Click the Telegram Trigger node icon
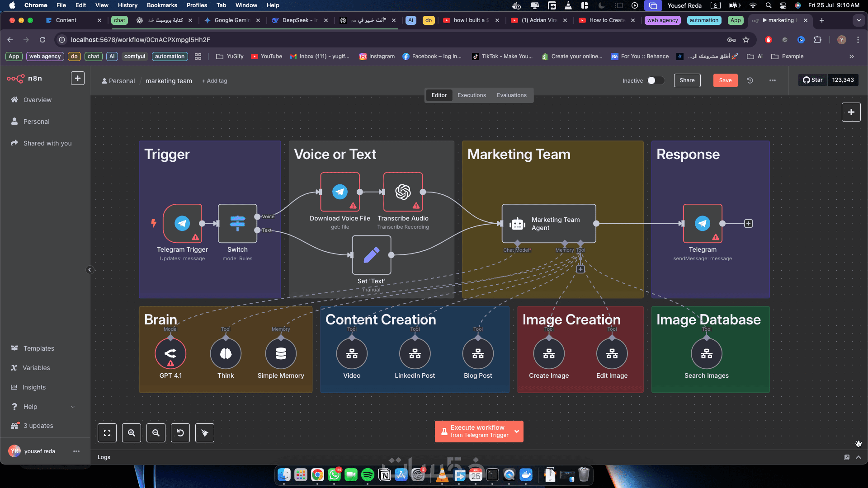 pyautogui.click(x=182, y=223)
